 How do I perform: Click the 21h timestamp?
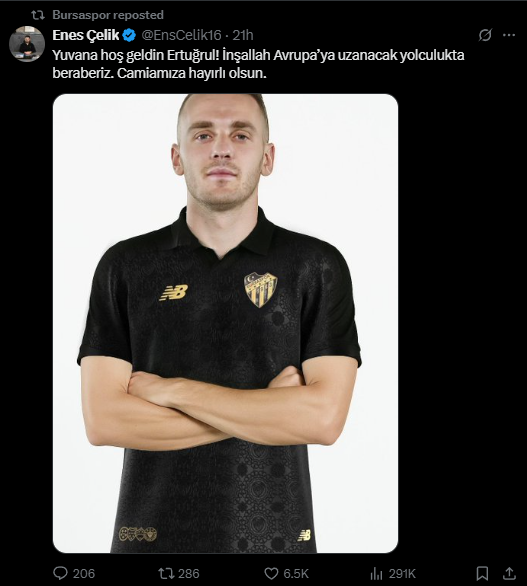243,35
